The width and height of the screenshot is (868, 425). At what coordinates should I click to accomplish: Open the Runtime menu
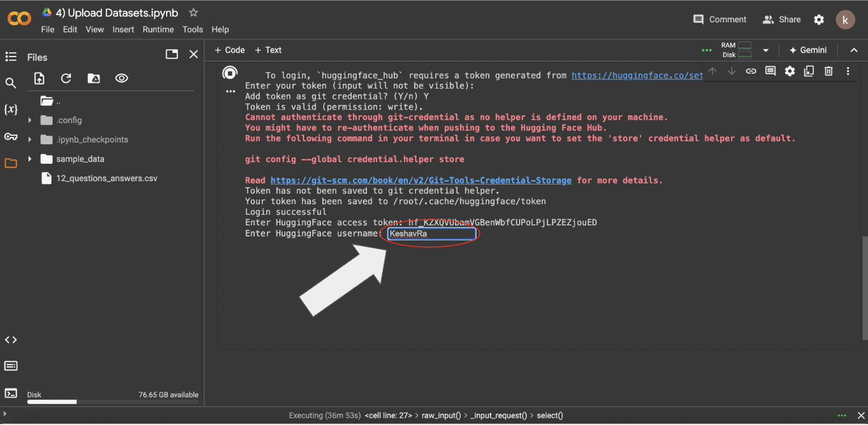click(158, 30)
